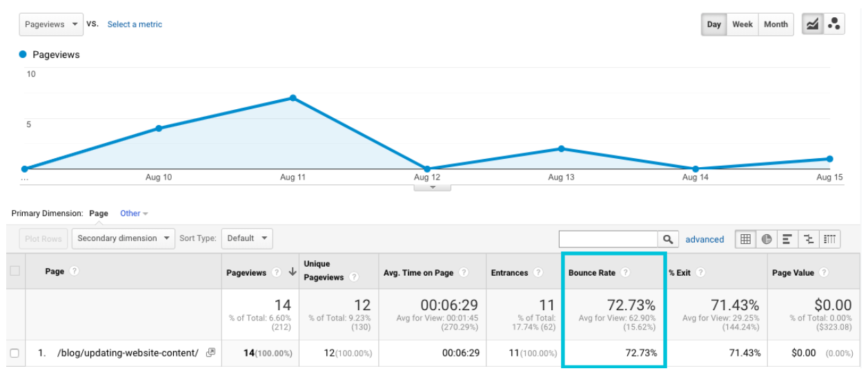The height and width of the screenshot is (371, 868).
Task: Switch graph to Month view
Action: click(x=776, y=24)
